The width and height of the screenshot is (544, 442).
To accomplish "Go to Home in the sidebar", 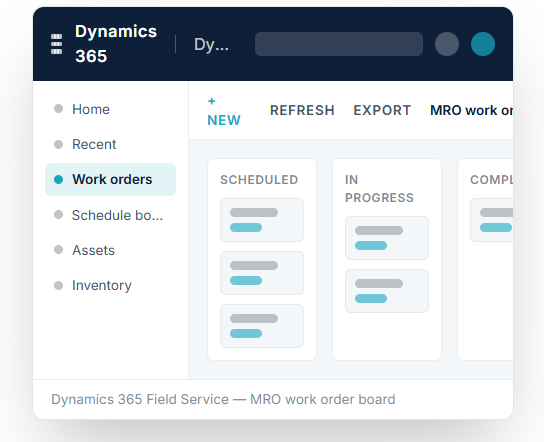I will 110,109.
